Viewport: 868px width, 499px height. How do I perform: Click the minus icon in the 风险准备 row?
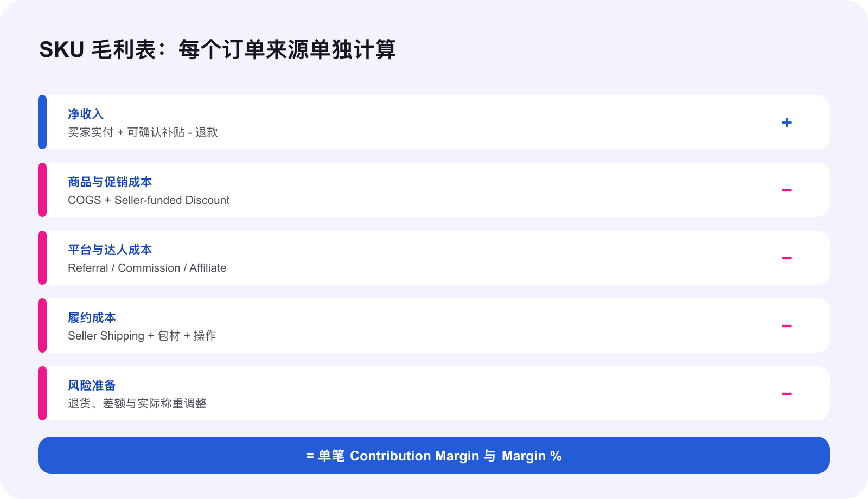(x=787, y=394)
